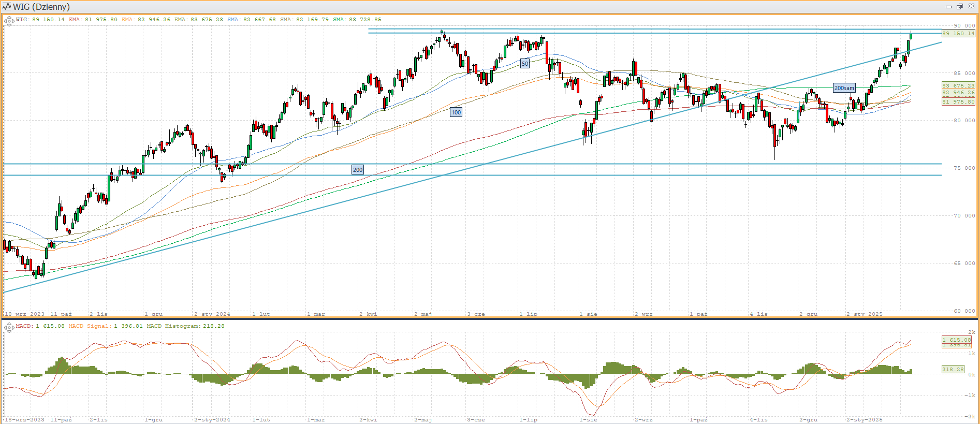This screenshot has height=424, width=980.
Task: Select the '200sam' annotation label
Action: point(844,88)
